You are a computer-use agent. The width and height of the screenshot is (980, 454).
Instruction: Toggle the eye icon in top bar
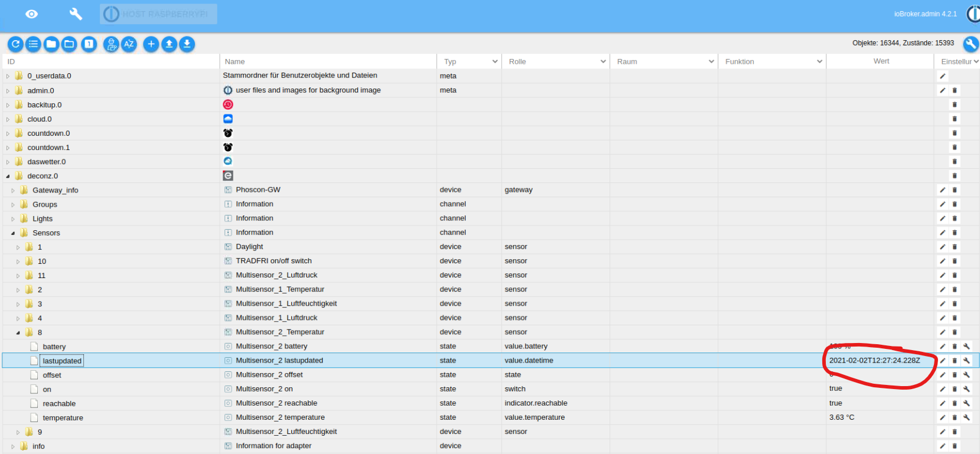point(32,14)
